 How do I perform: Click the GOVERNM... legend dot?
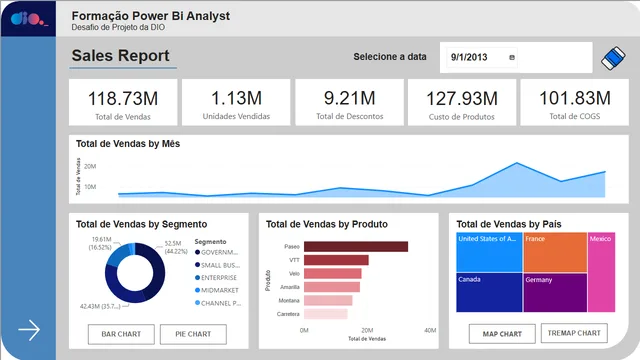[x=198, y=252]
